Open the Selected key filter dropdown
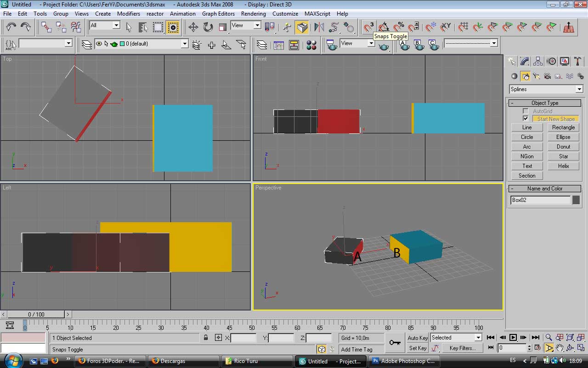Viewport: 588px width, 368px height. (456, 338)
